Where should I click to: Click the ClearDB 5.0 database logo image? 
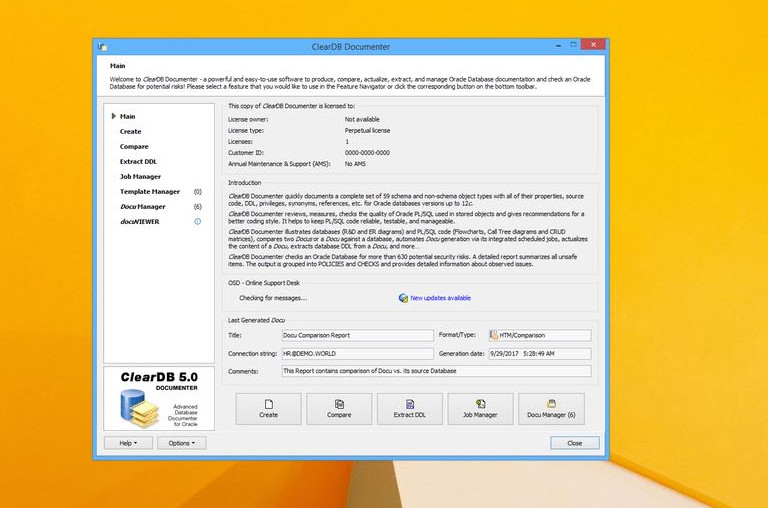139,408
